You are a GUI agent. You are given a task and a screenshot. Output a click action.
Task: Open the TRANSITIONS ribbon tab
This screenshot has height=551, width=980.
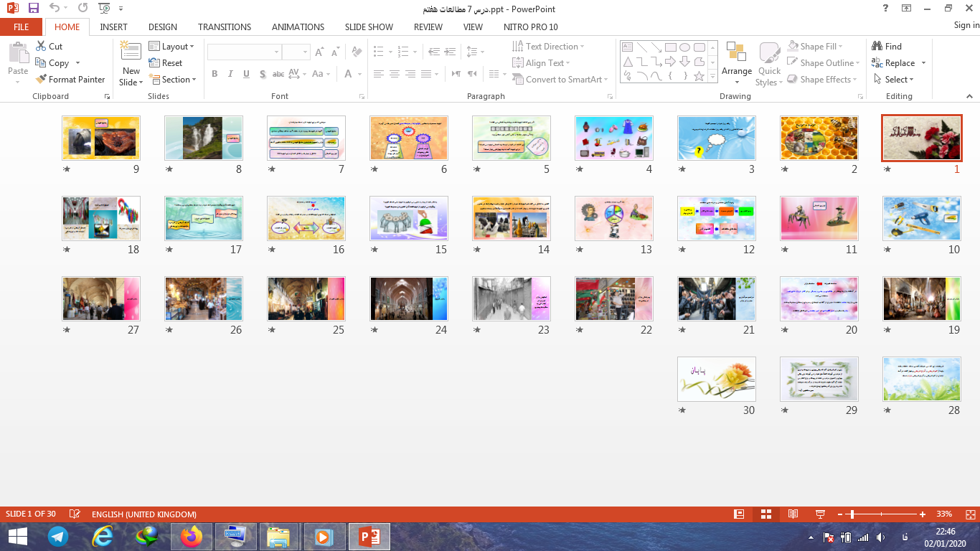point(225,27)
